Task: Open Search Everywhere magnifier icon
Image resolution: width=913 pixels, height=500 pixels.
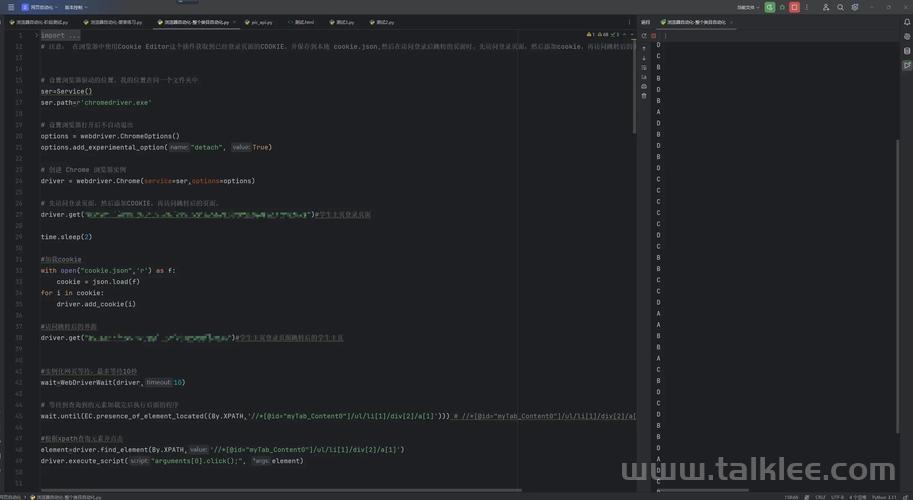Action: (840, 7)
